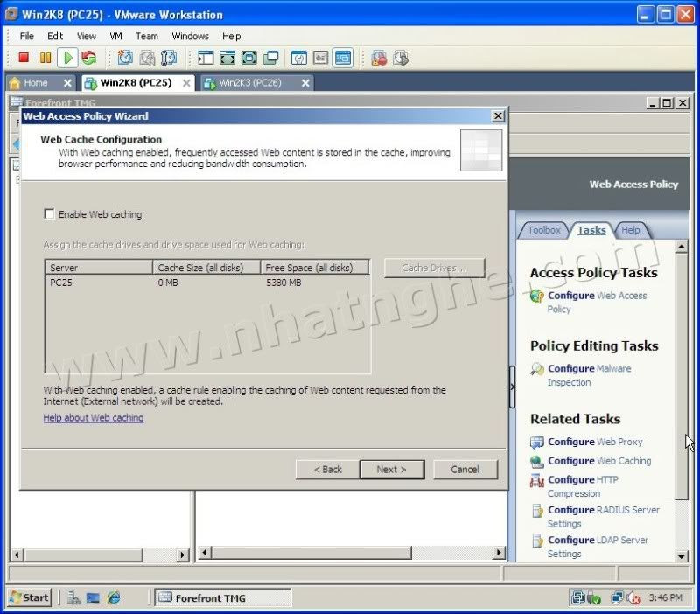Click the Configure HTTP Compression icon
Image resolution: width=700 pixels, height=614 pixels.
[x=536, y=480]
